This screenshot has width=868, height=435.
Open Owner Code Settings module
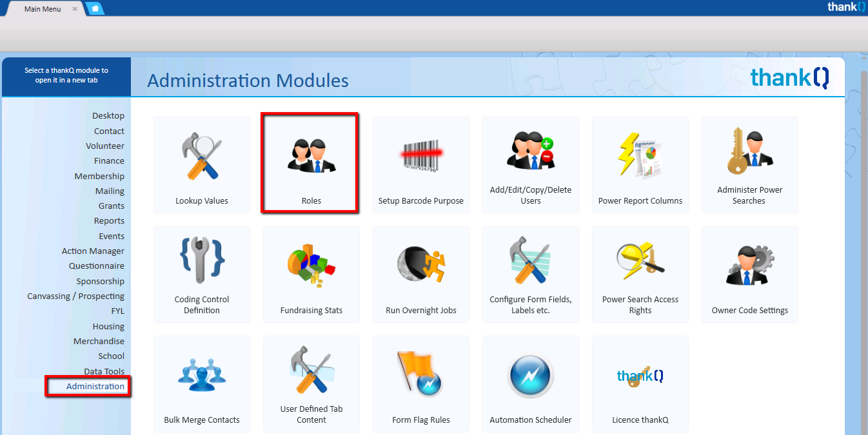[750, 275]
